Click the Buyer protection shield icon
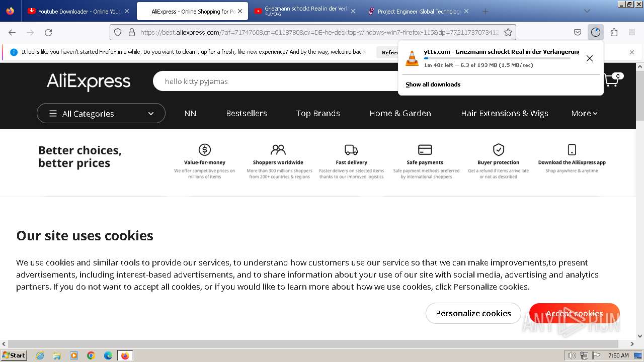 (499, 149)
